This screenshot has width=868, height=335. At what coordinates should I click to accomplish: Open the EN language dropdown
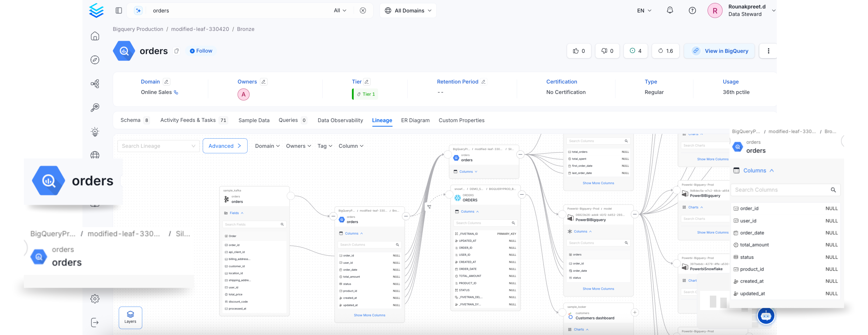coord(643,11)
